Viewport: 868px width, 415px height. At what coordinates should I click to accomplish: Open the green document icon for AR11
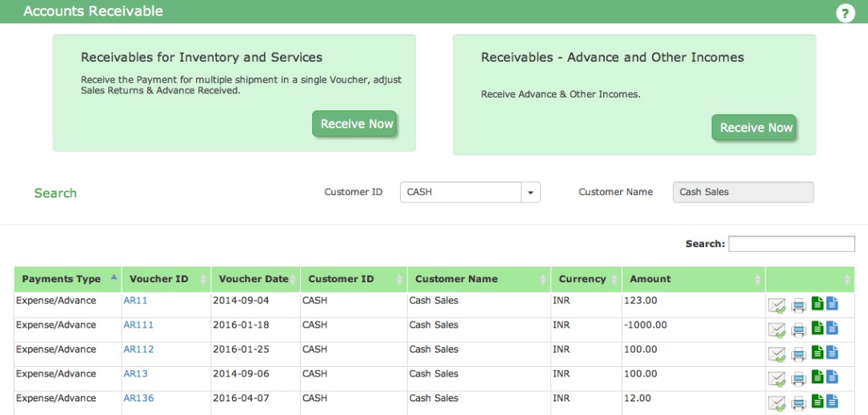coord(818,304)
